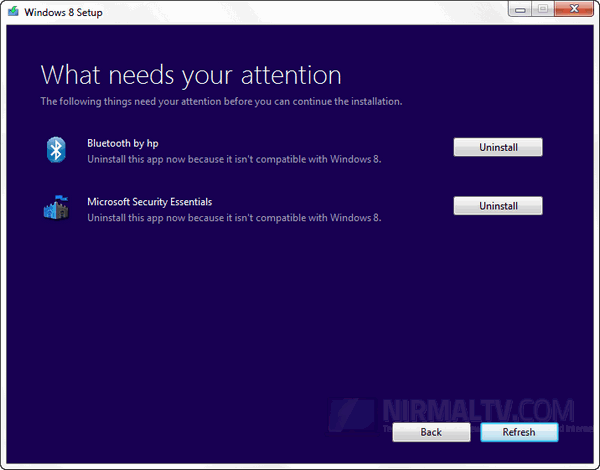The height and width of the screenshot is (470, 600).
Task: Click the 'Windows 8 Setup' window title text
Action: (x=63, y=12)
